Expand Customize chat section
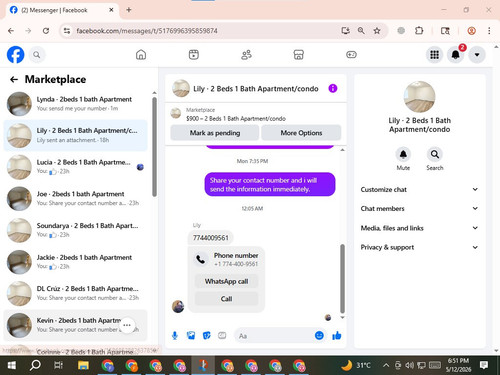Image resolution: width=500 pixels, height=375 pixels. (419, 189)
